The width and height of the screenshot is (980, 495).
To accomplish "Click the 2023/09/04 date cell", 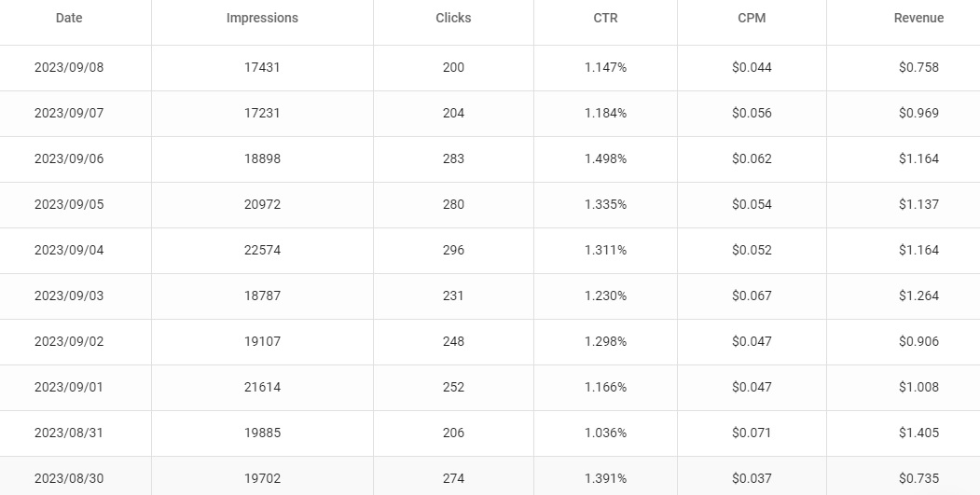I will 69,250.
